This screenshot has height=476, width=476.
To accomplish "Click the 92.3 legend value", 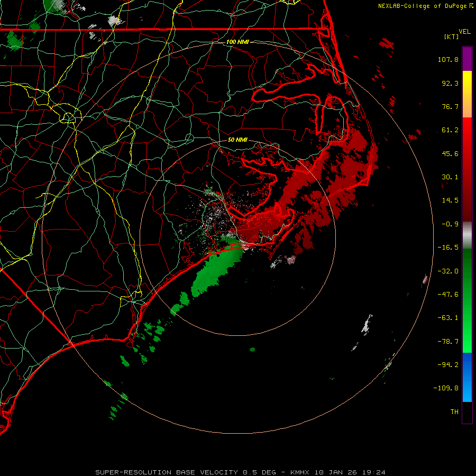I will coord(450,83).
